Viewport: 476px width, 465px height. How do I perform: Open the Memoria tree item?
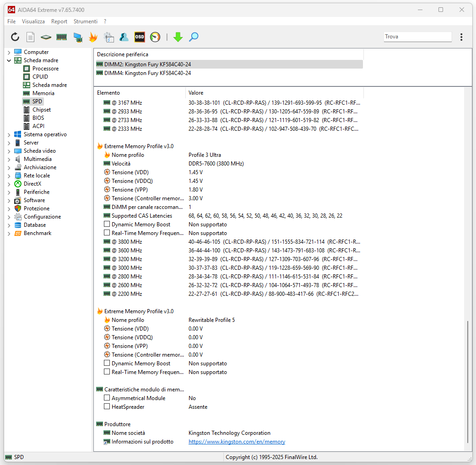click(43, 93)
